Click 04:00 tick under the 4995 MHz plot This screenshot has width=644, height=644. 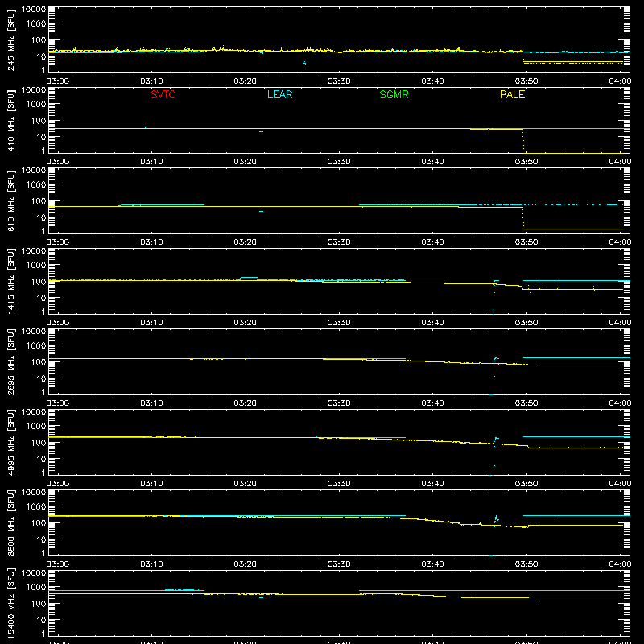620,484
